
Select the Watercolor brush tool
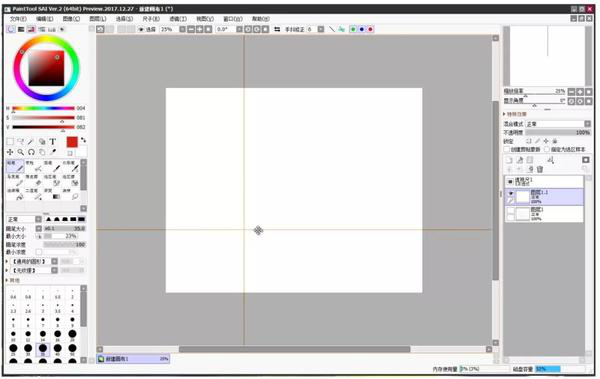[x=71, y=166]
